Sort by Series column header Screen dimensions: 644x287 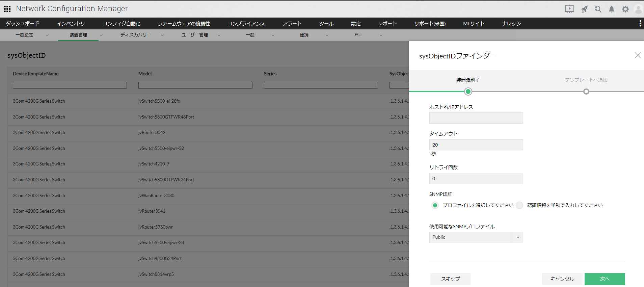[x=270, y=74]
